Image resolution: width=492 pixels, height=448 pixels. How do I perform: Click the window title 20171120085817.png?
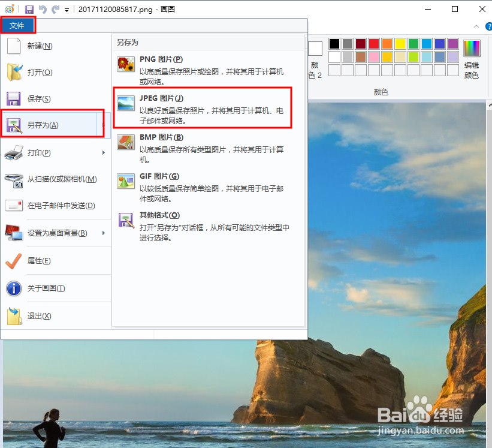(x=116, y=10)
